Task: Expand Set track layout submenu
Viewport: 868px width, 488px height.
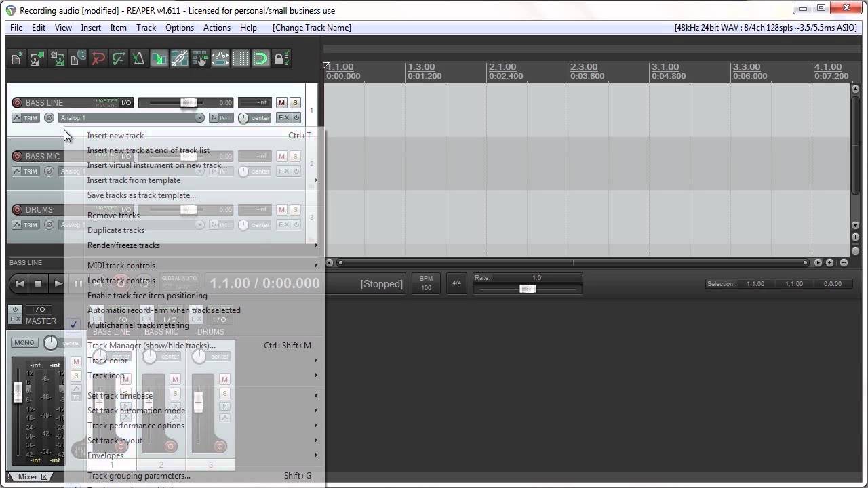Action: 195,441
